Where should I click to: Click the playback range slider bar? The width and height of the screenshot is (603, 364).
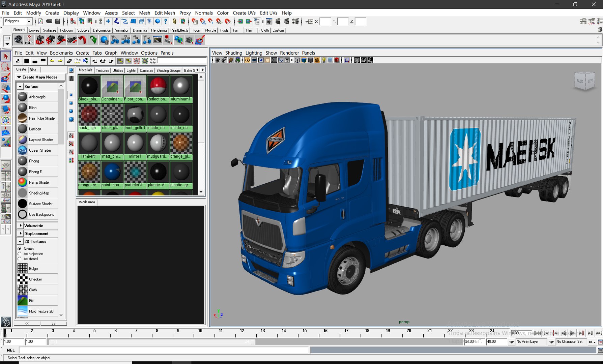(152, 342)
